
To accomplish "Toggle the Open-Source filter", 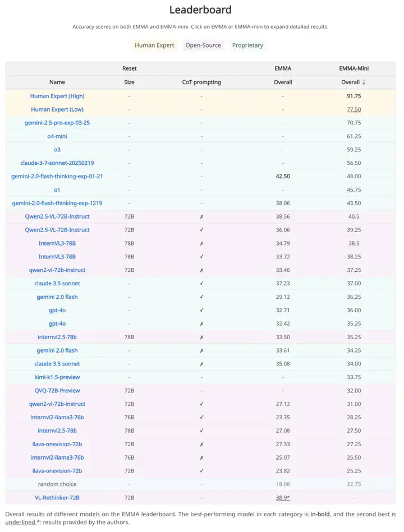I will point(203,45).
